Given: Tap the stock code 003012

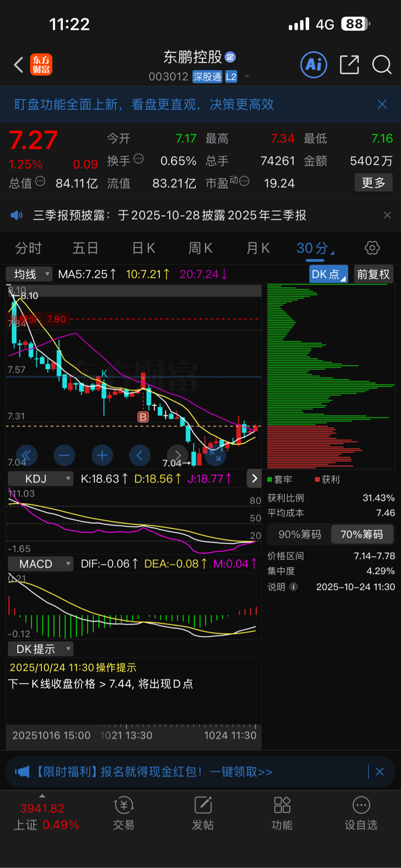Looking at the screenshot, I should (168, 77).
